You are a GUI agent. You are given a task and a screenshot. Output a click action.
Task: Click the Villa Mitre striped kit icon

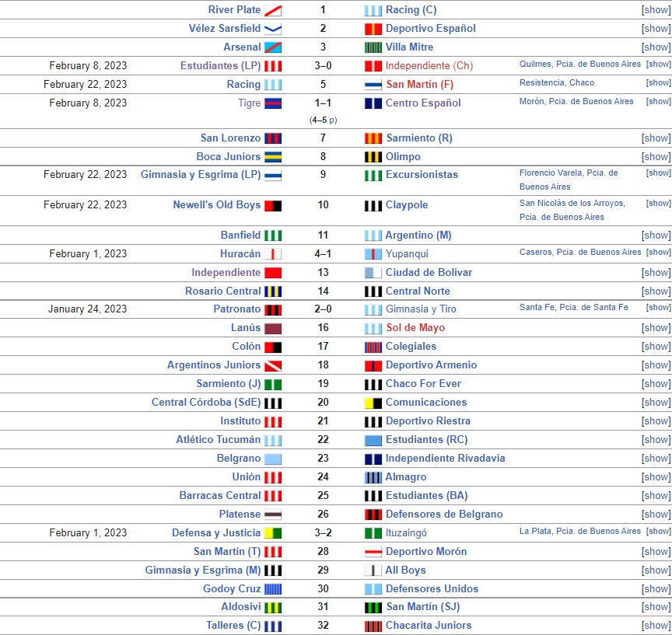click(373, 47)
